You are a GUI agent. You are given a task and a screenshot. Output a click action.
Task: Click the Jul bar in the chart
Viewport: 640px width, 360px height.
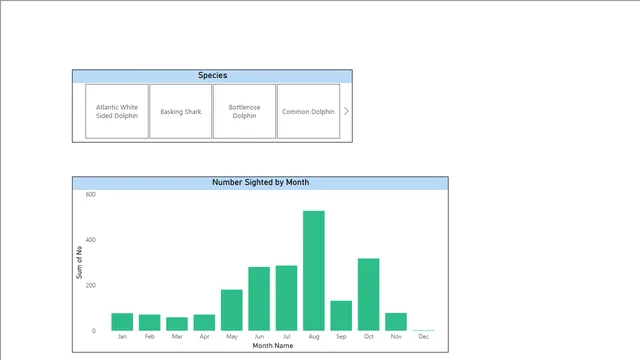coord(286,298)
